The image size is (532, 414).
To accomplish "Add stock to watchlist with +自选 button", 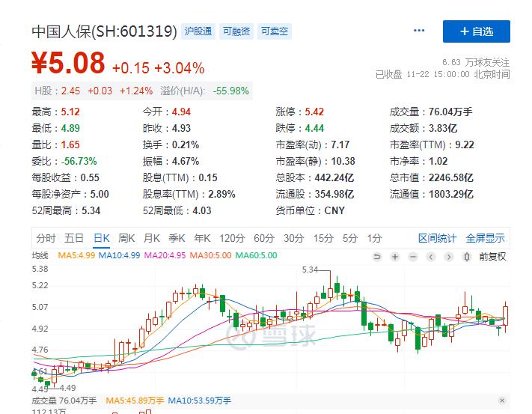I will click(477, 31).
